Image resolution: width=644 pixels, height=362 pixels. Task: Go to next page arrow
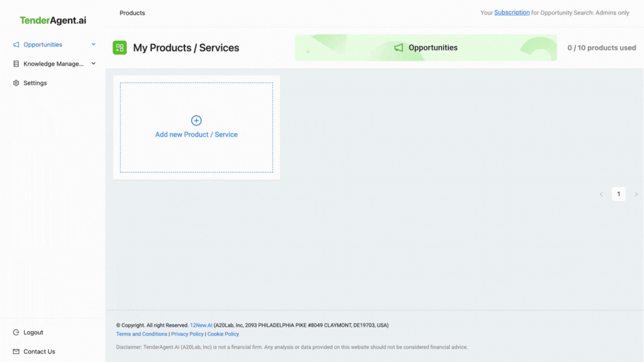click(636, 194)
